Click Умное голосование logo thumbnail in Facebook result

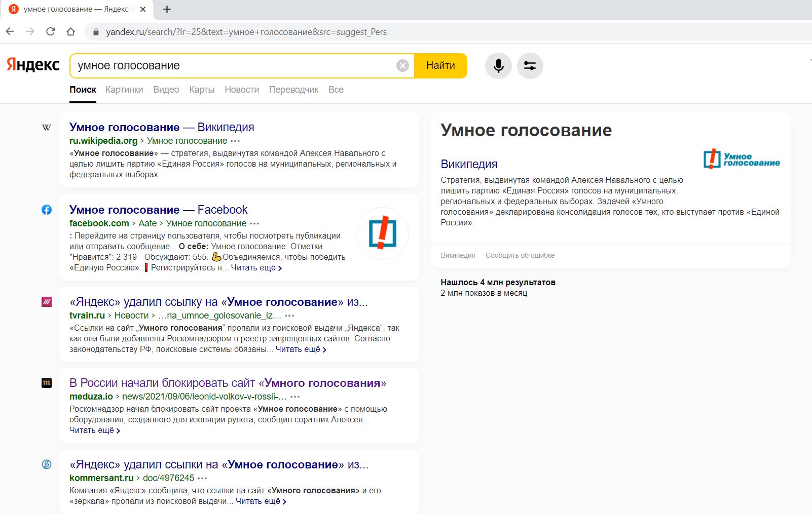382,233
